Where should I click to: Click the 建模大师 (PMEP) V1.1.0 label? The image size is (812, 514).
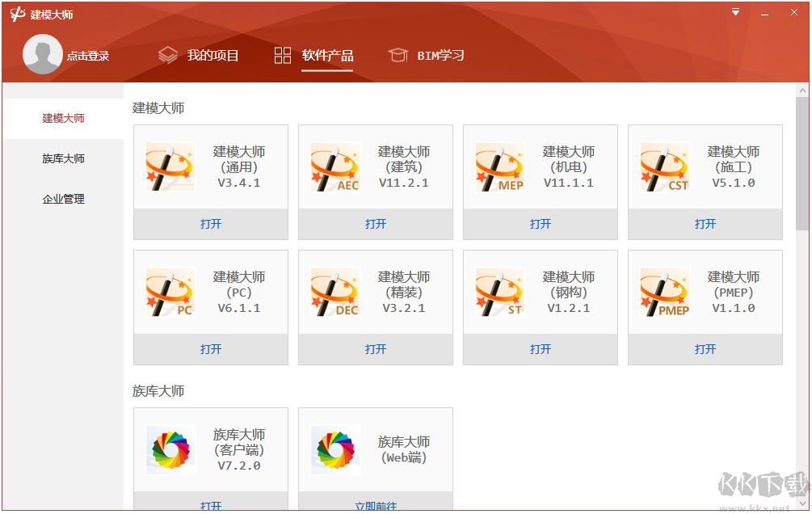point(734,293)
